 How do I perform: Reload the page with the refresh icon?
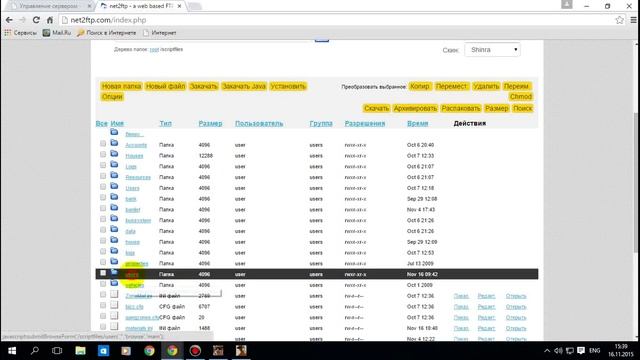click(x=36, y=20)
